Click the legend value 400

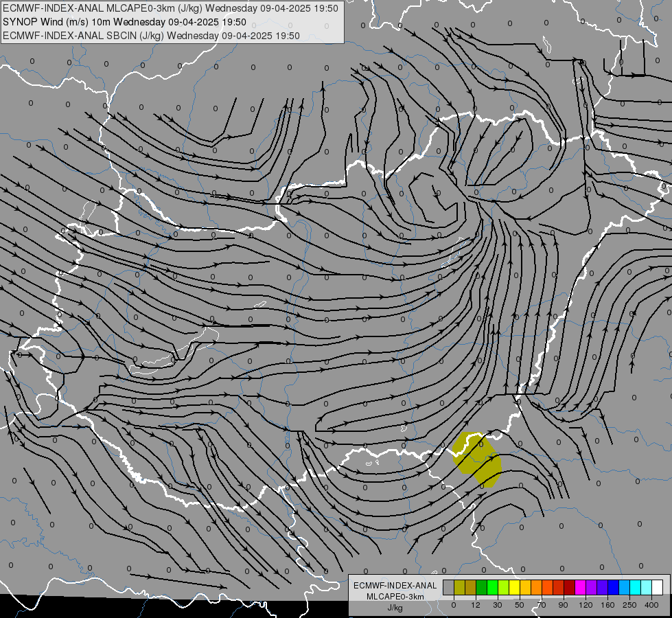point(651,605)
